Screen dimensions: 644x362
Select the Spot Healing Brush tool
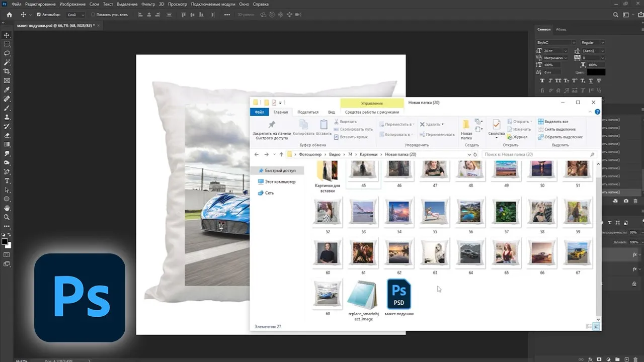(x=7, y=99)
